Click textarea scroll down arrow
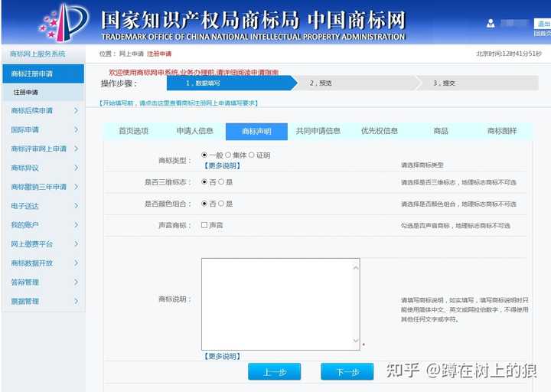Image resolution: width=551 pixels, height=392 pixels. pos(356,340)
